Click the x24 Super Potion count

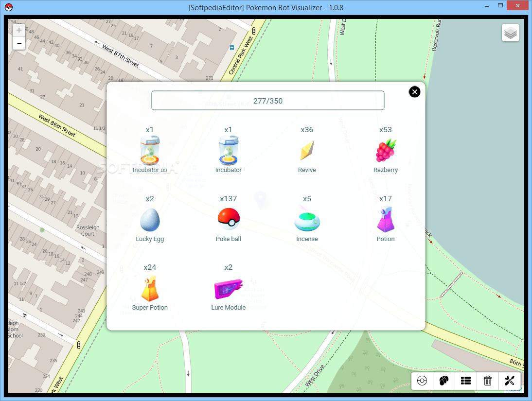(150, 267)
